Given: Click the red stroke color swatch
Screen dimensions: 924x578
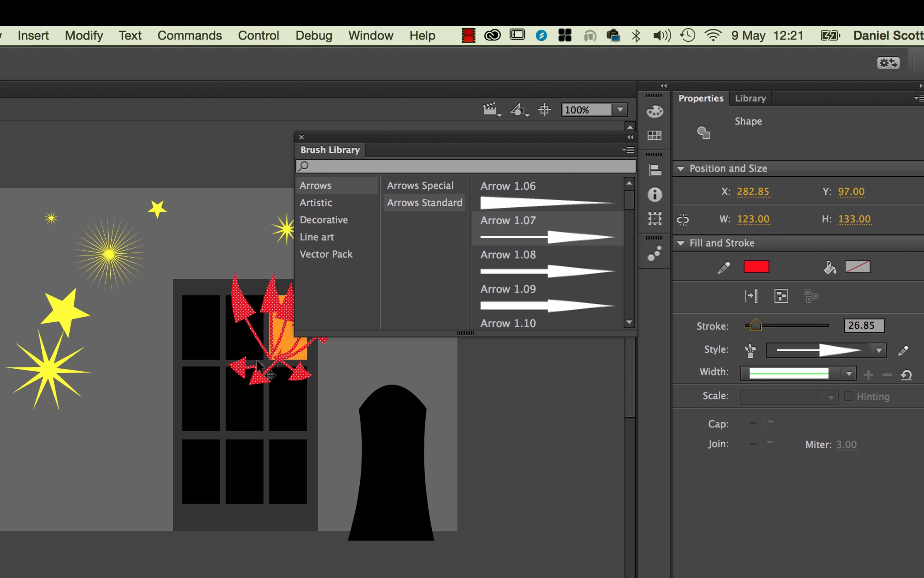Looking at the screenshot, I should point(756,267).
